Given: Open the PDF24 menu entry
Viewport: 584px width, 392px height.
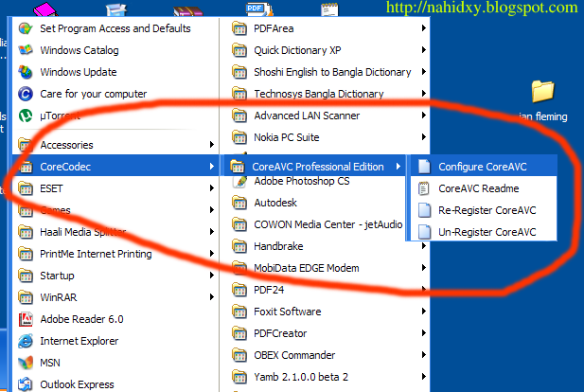Looking at the screenshot, I should click(326, 290).
